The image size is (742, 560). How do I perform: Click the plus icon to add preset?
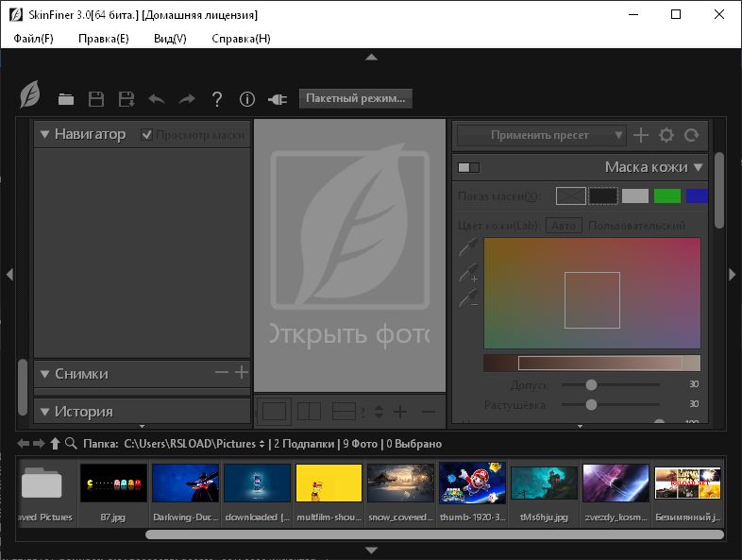coord(641,135)
